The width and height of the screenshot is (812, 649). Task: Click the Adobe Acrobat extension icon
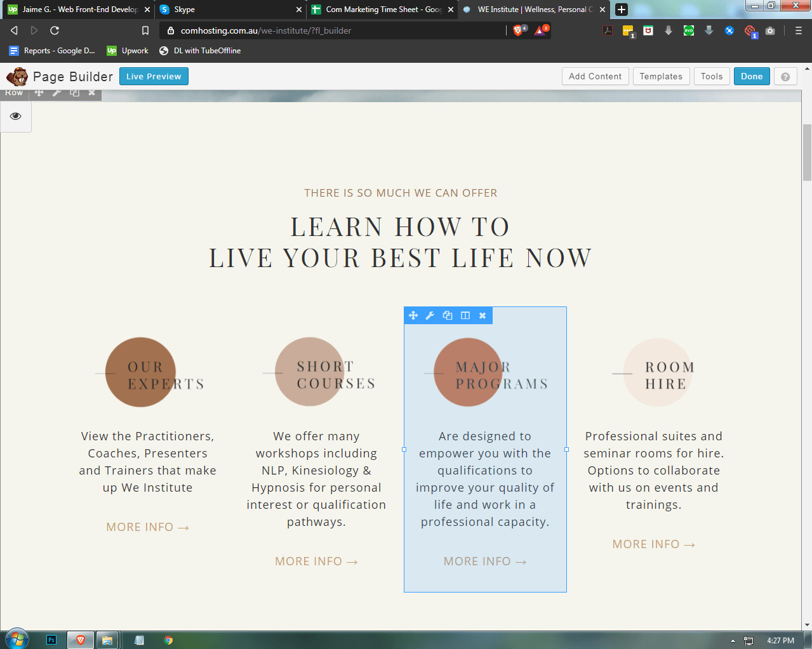click(x=608, y=30)
